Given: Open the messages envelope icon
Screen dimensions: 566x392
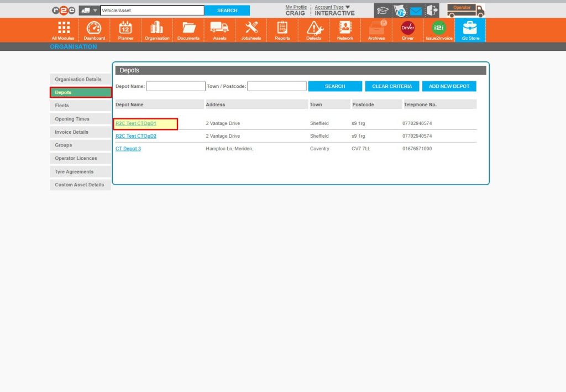Looking at the screenshot, I should point(416,9).
